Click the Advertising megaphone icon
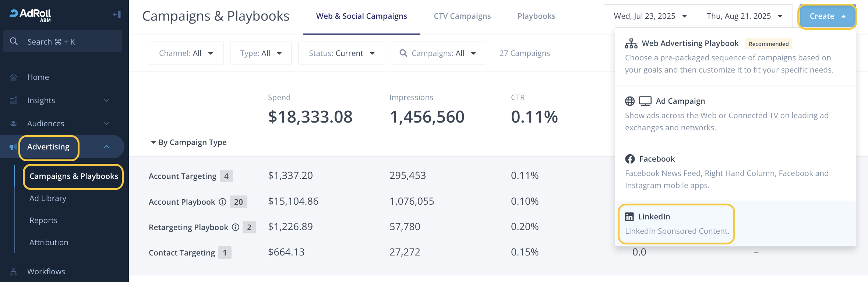Image resolution: width=868 pixels, height=282 pixels. point(13,147)
